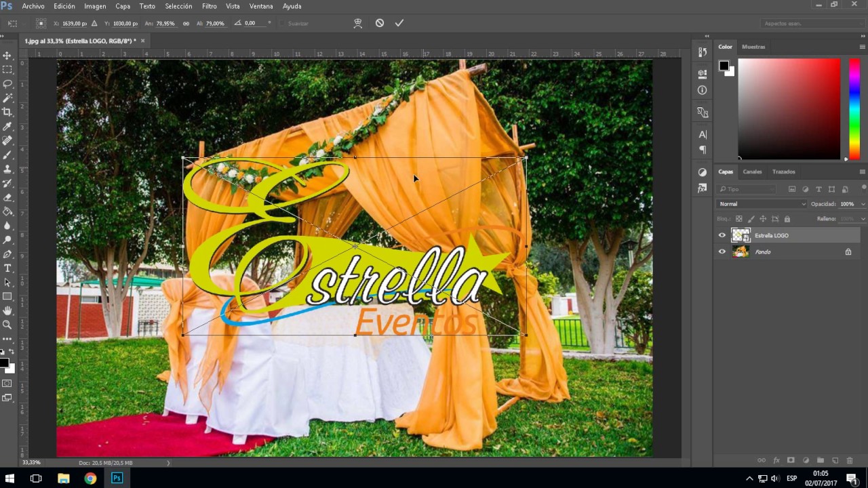The width and height of the screenshot is (868, 488).
Task: Switch to the Trazados tab
Action: click(x=784, y=171)
